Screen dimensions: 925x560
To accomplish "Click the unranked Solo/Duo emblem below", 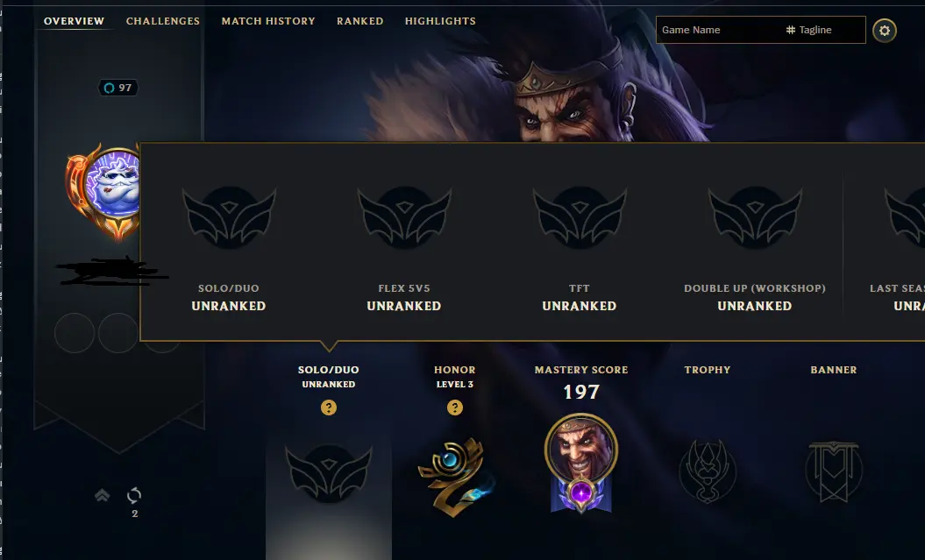I will click(x=329, y=473).
